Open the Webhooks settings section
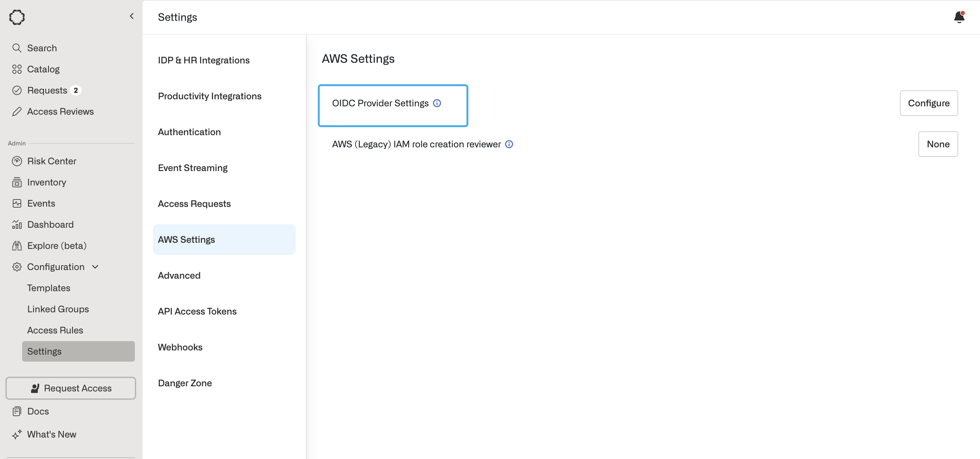Image resolution: width=980 pixels, height=459 pixels. pos(180,347)
